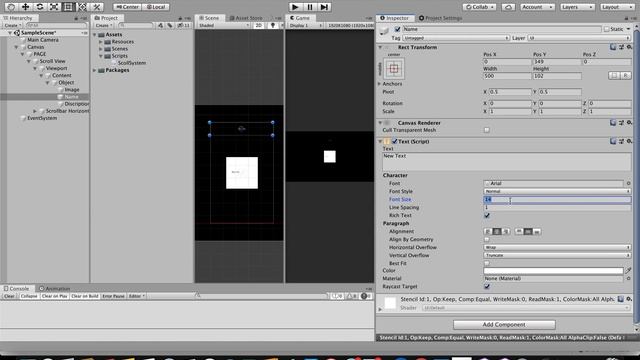Toggle Error Pause in Console

(x=113, y=296)
